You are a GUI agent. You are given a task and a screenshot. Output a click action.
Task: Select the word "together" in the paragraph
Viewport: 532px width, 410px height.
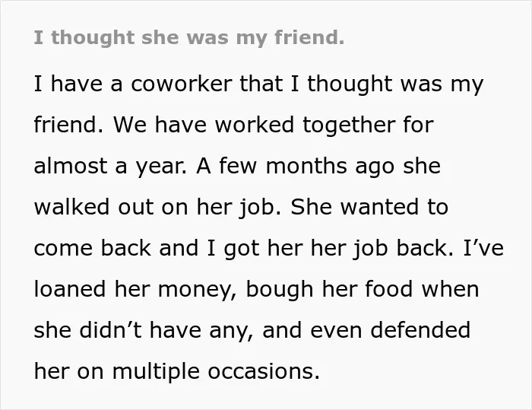click(349, 126)
